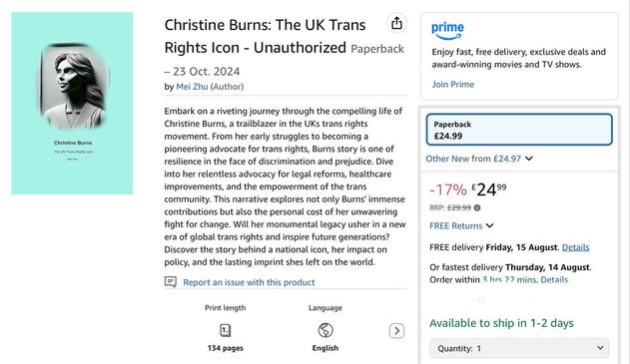
Task: Click the RRP info icon
Action: point(477,207)
